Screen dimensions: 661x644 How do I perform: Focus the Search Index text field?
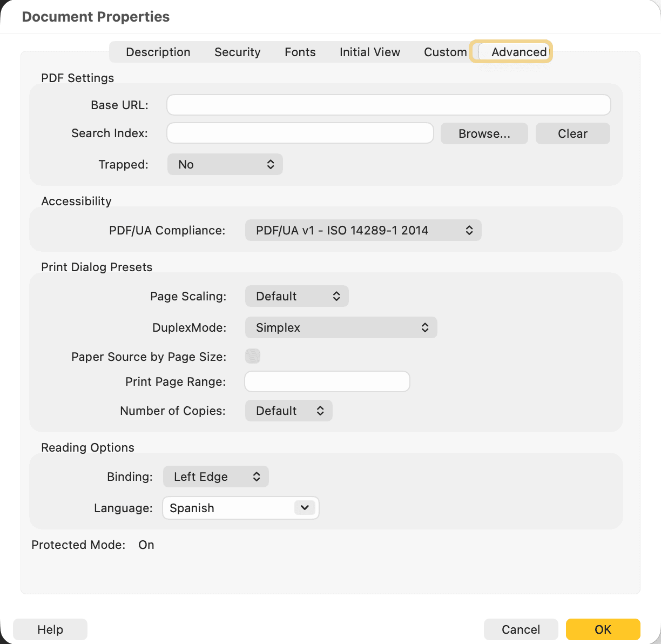pyautogui.click(x=300, y=133)
